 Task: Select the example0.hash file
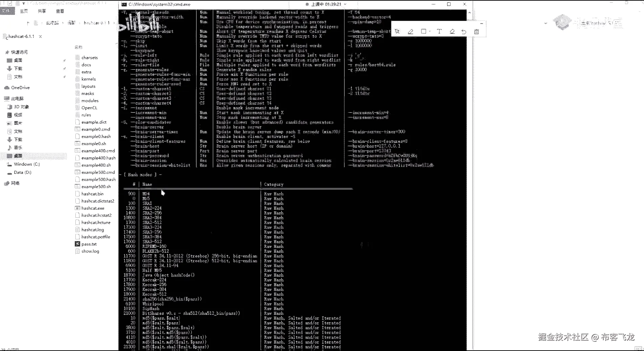pos(96,137)
